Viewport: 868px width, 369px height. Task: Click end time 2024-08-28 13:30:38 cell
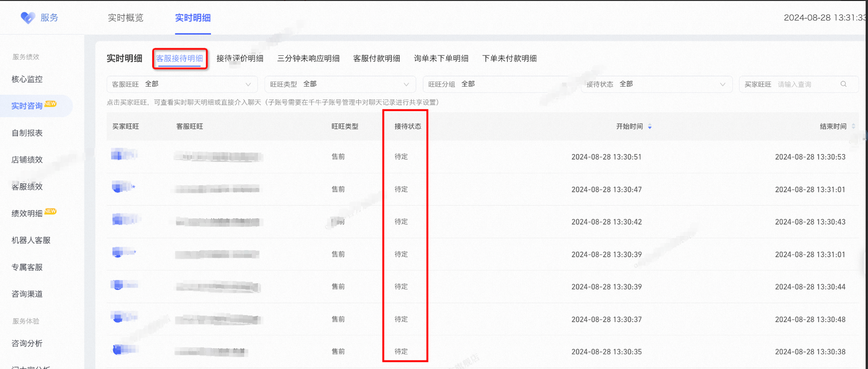[x=810, y=351]
